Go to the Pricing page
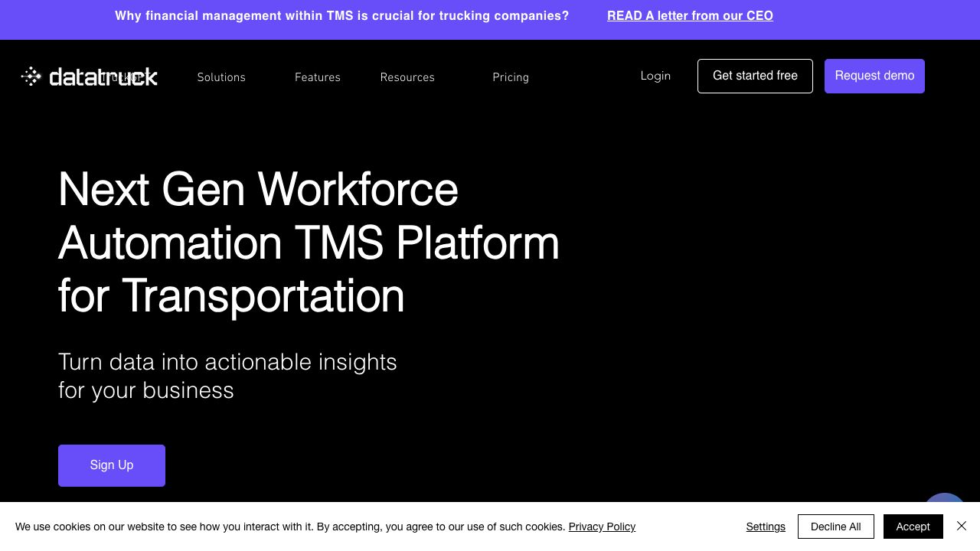 pos(511,77)
